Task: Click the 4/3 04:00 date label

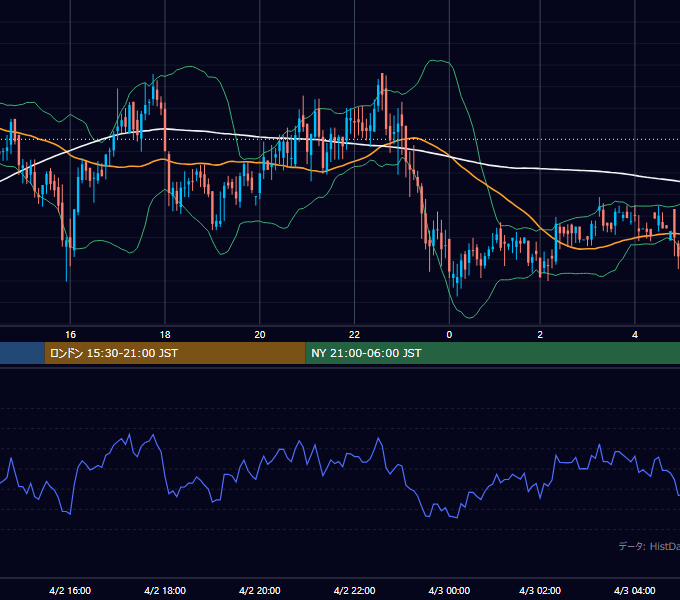Action: click(634, 590)
